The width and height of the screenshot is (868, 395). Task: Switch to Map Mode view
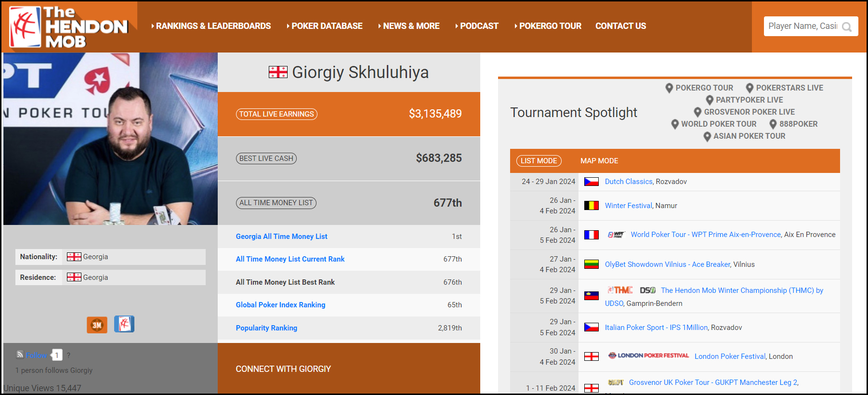599,161
